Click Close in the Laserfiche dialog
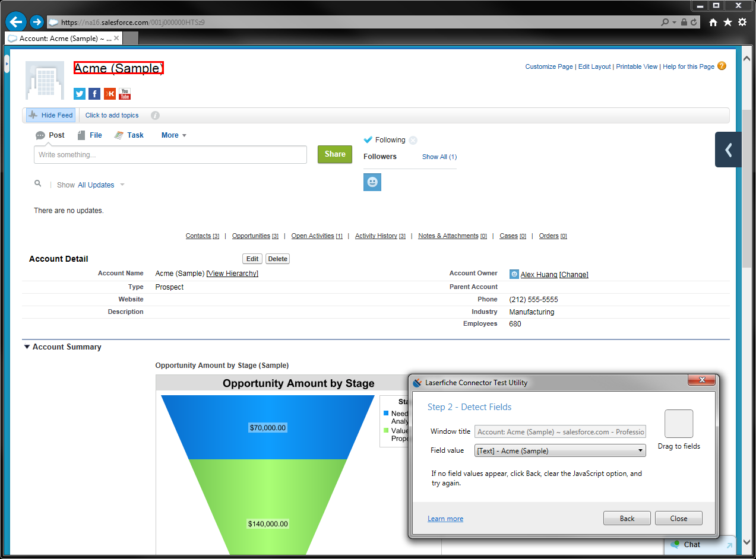Image resolution: width=756 pixels, height=559 pixels. pos(679,518)
